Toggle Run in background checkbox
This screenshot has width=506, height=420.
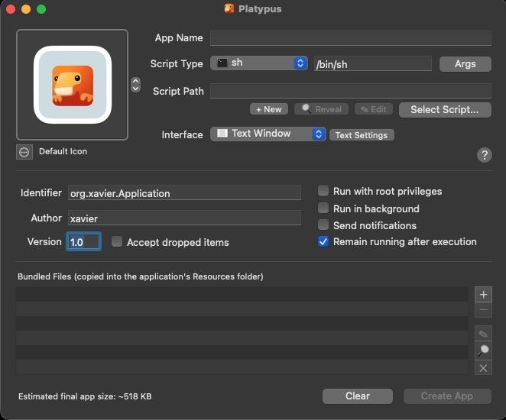324,208
